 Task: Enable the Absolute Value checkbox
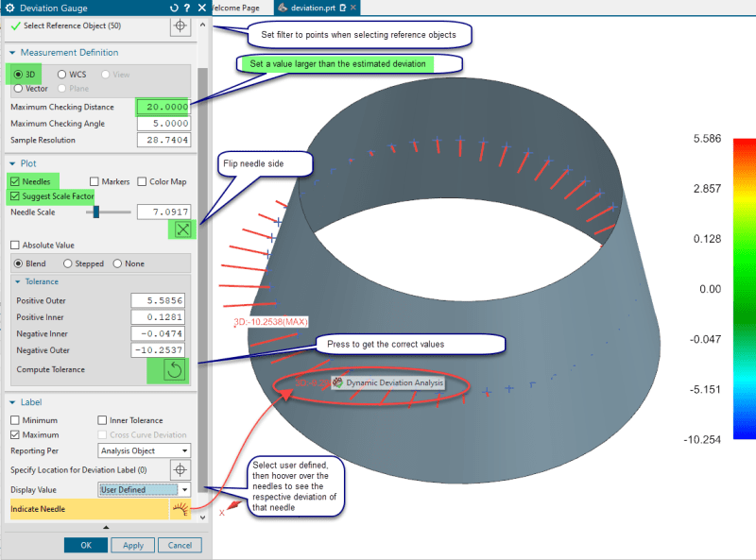[x=15, y=245]
